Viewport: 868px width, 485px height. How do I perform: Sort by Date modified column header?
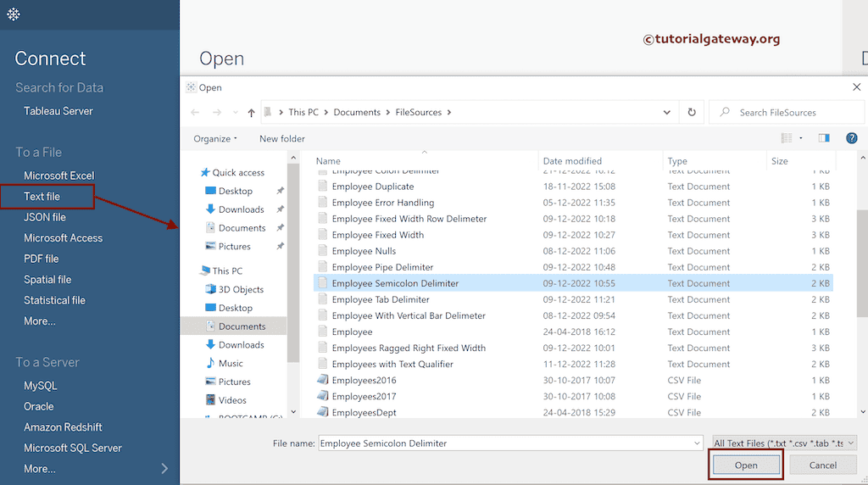pos(572,161)
